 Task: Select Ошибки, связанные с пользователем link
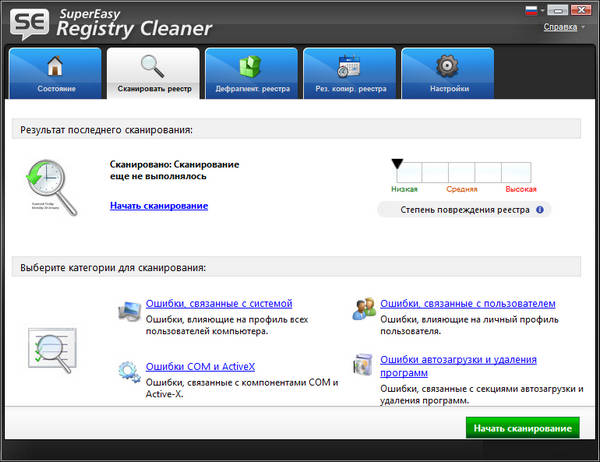click(x=467, y=303)
